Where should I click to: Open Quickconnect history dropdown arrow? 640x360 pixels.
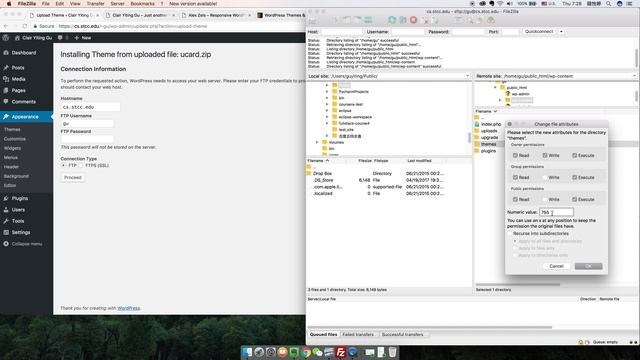point(561,31)
